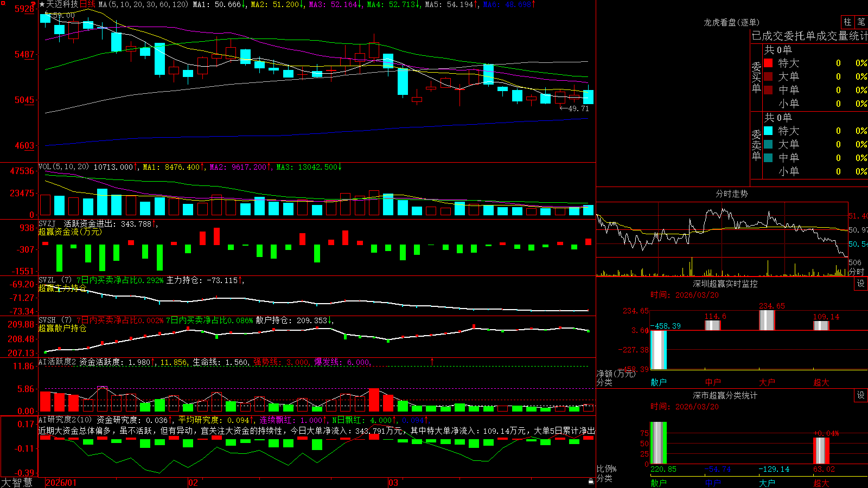Select the AI活跃度2 indicator label
The image size is (868, 488).
click(x=57, y=362)
